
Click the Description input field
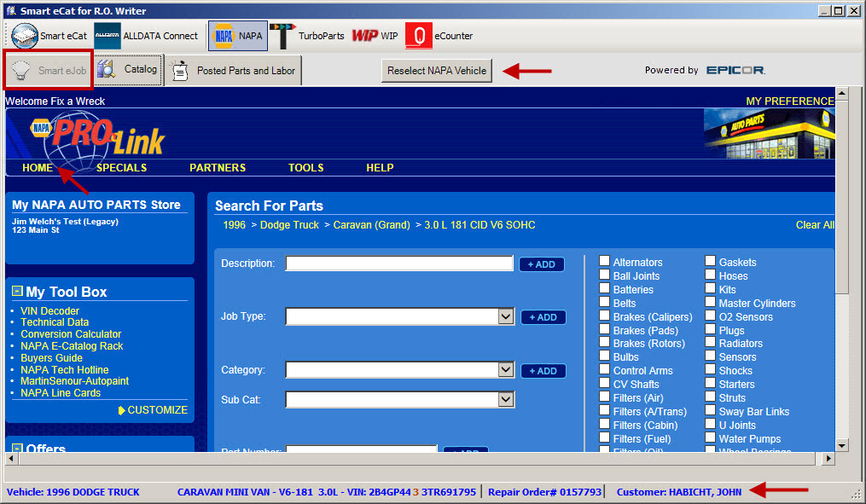pos(398,264)
